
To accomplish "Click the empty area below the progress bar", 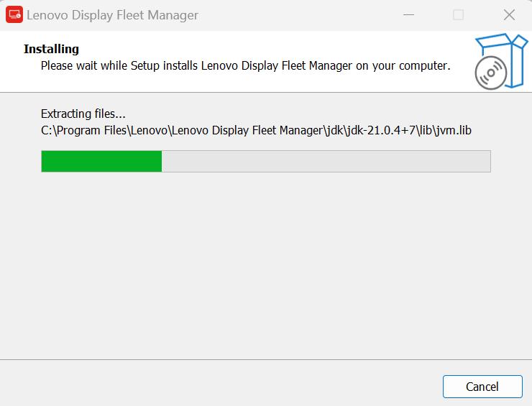I will pyautogui.click(x=266, y=266).
